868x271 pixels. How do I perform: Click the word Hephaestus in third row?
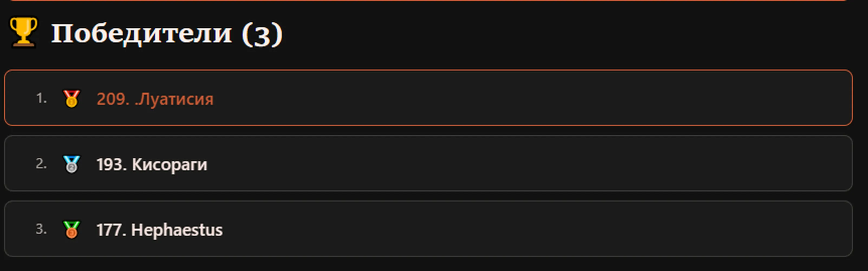click(x=177, y=230)
